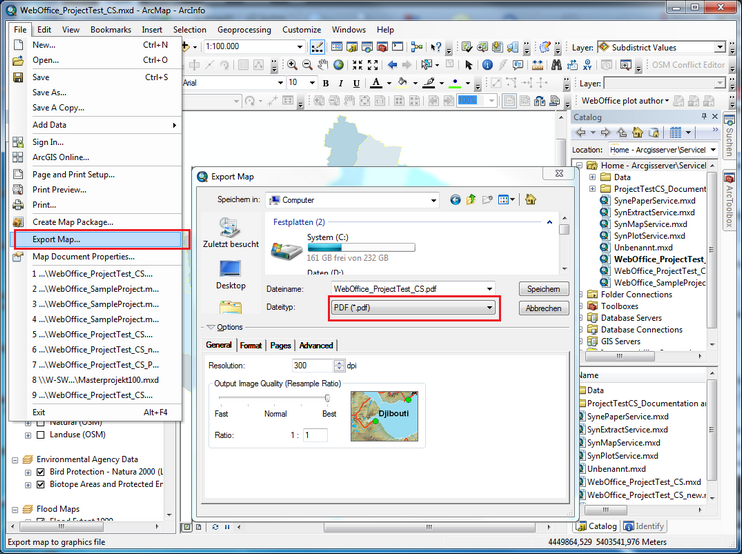Click the Measure ruler tool
The image size is (742, 554).
[x=537, y=65]
